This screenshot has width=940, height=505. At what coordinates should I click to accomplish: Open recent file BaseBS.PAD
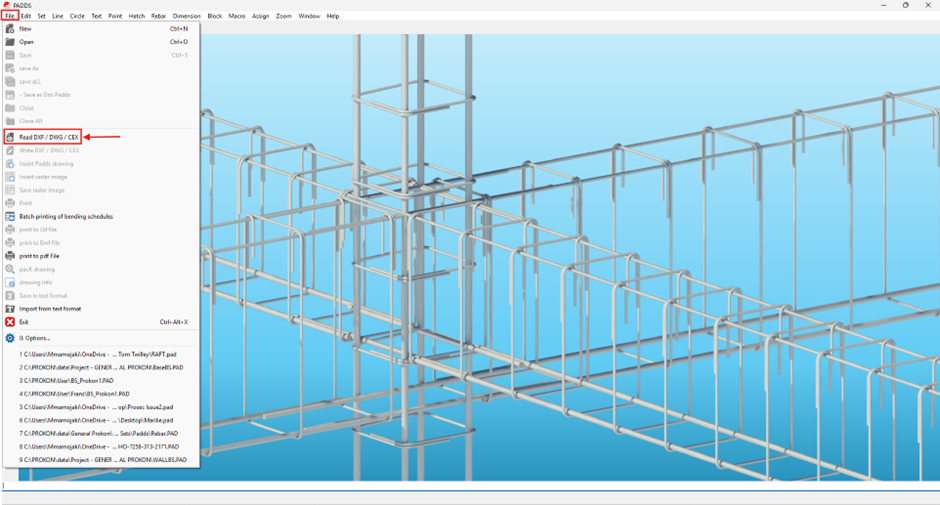tap(101, 368)
